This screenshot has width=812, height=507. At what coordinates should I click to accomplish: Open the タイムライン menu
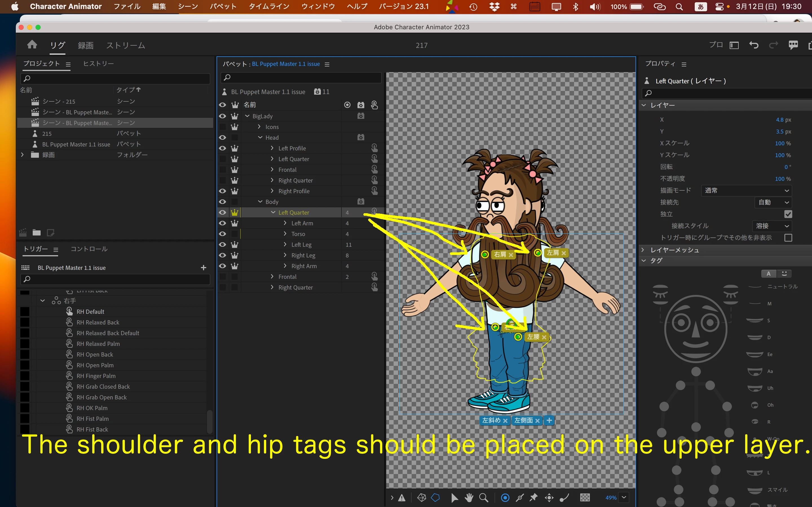coord(269,6)
